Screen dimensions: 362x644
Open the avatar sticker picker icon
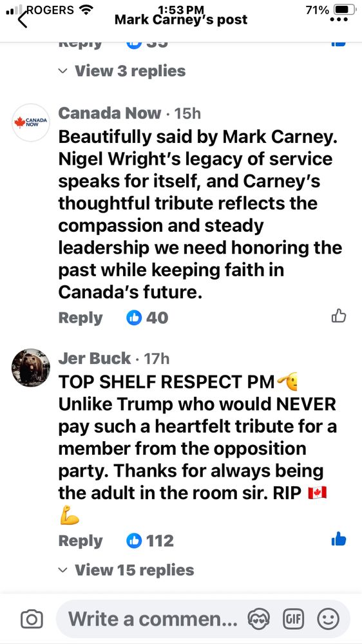point(260,618)
